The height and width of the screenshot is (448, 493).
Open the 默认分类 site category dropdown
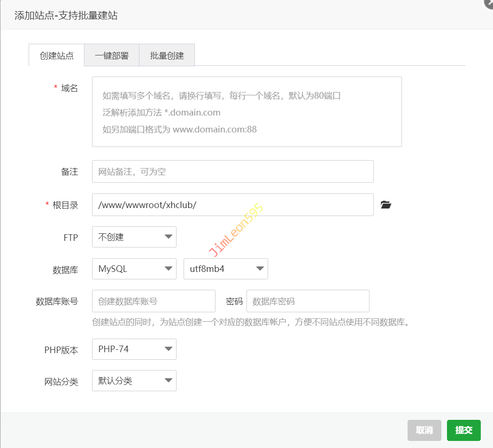coord(134,381)
